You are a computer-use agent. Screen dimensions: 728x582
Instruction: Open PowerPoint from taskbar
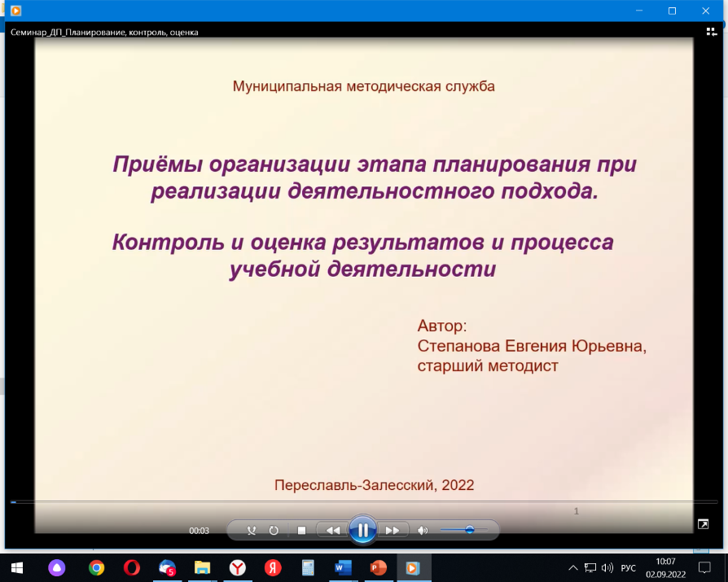tap(378, 567)
